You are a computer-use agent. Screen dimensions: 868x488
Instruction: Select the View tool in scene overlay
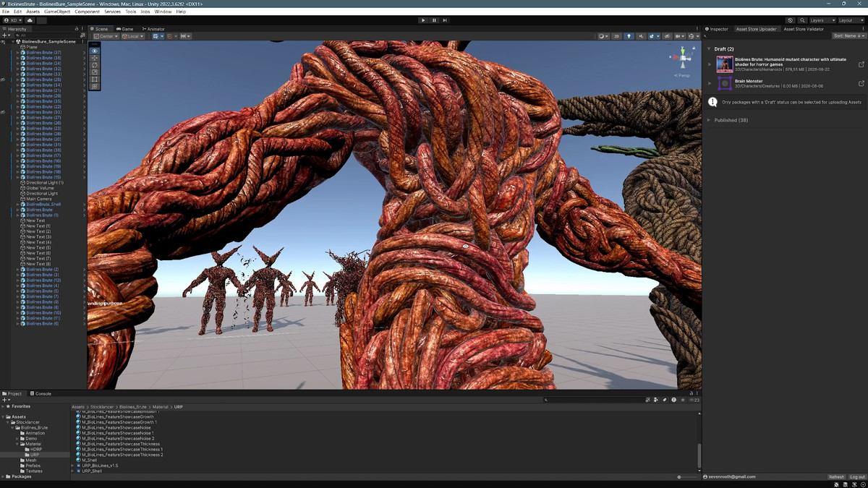[95, 51]
